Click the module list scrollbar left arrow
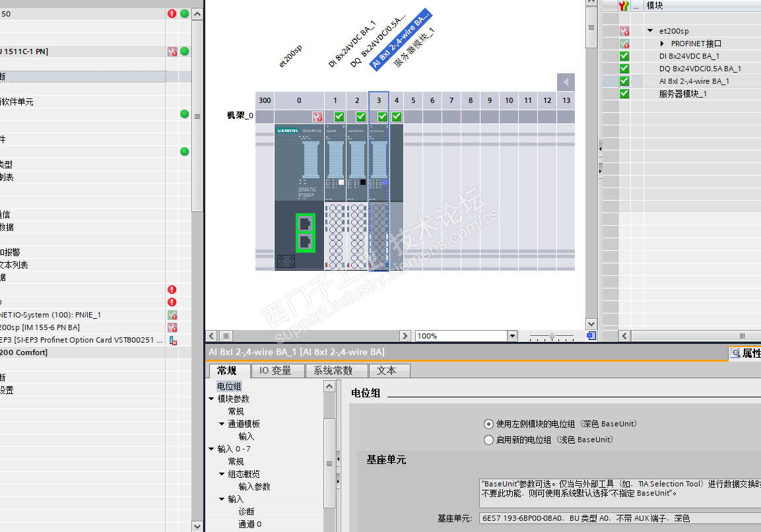The image size is (761, 532). 624,336
